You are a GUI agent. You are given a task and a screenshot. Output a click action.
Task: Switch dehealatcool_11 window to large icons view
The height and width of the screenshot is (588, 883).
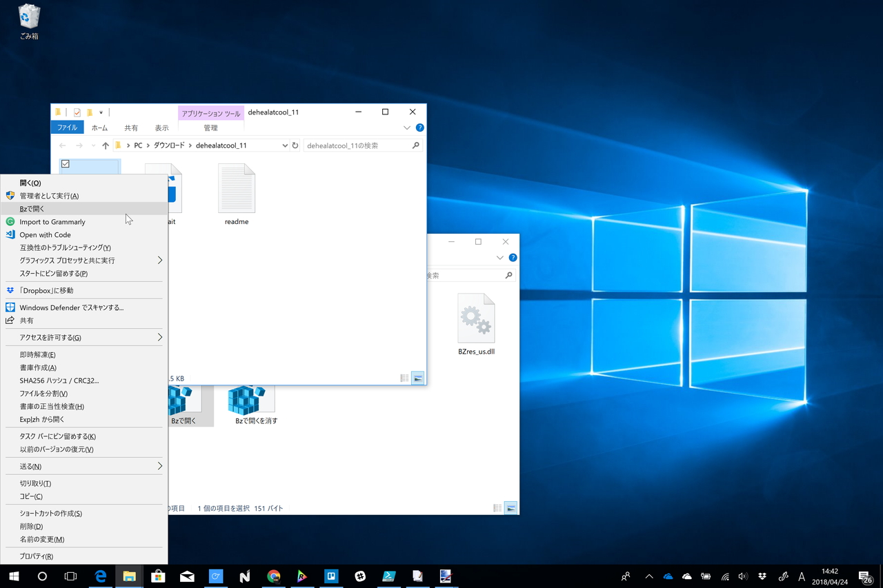[x=417, y=378]
